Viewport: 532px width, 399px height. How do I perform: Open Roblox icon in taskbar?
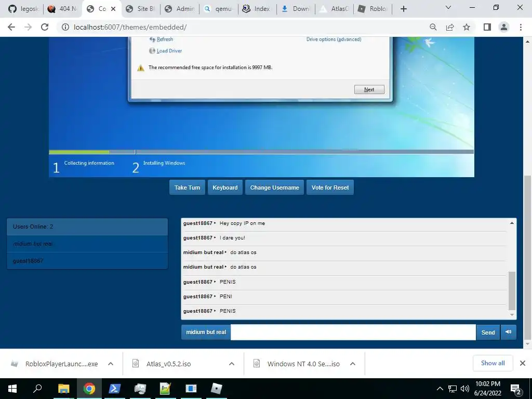tap(217, 389)
